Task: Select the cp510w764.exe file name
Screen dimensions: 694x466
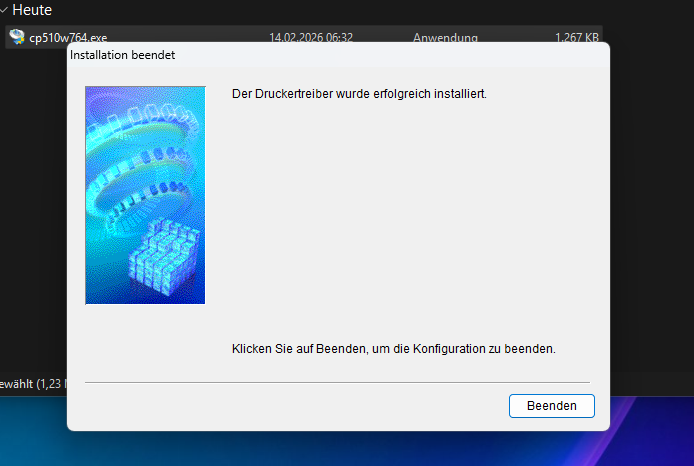Action: click(x=68, y=37)
